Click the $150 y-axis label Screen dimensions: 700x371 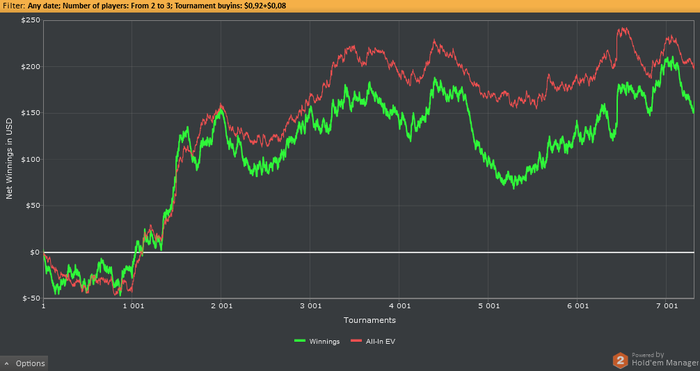pos(30,113)
